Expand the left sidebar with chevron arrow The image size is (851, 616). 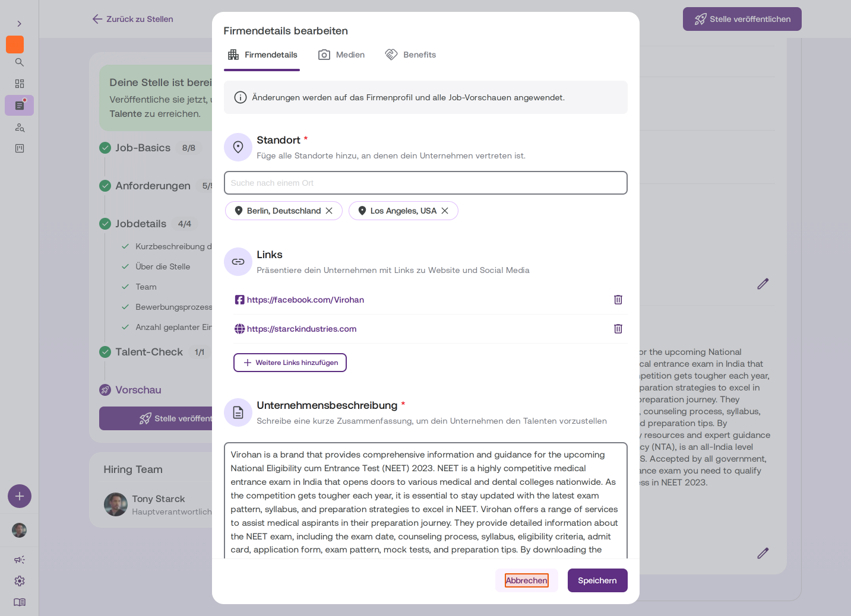point(19,24)
